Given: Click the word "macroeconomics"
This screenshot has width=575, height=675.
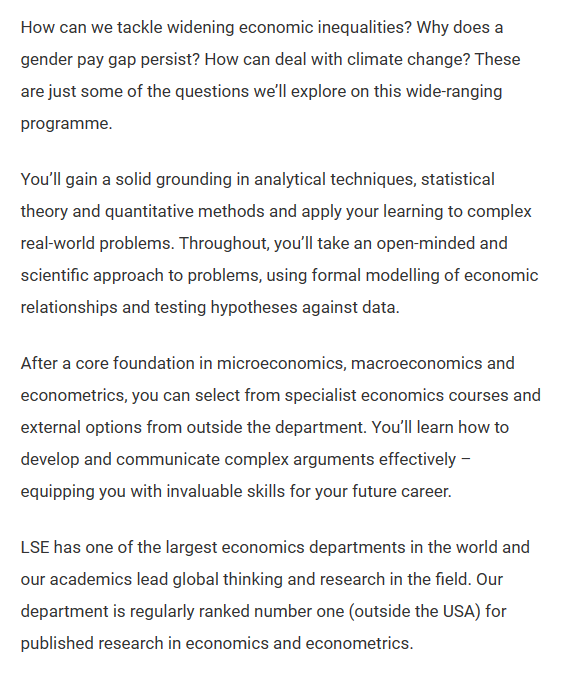Looking at the screenshot, I should [416, 363].
